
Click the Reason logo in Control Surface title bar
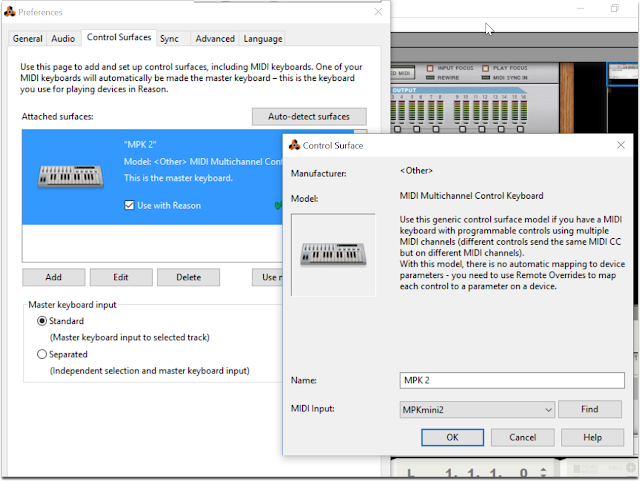[x=294, y=145]
